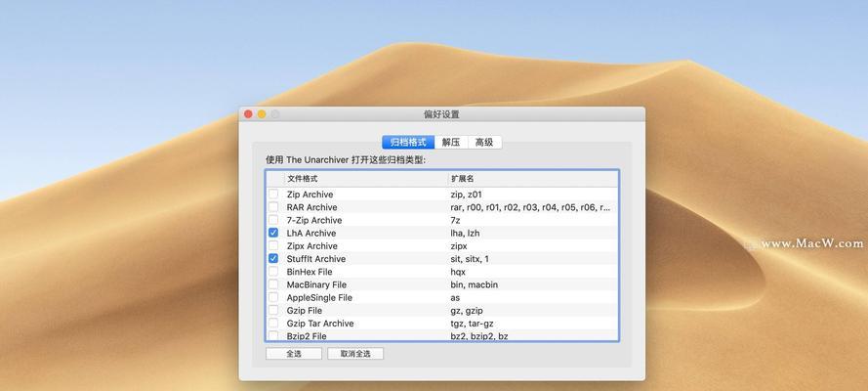Check the Gzip Tar Archive checkbox
The height and width of the screenshot is (391, 868).
(x=273, y=324)
